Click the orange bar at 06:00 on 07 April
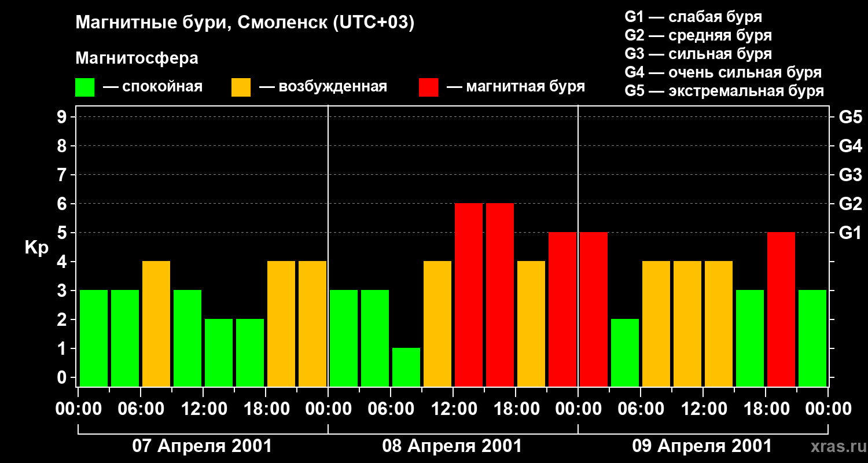The image size is (868, 463). 156,324
